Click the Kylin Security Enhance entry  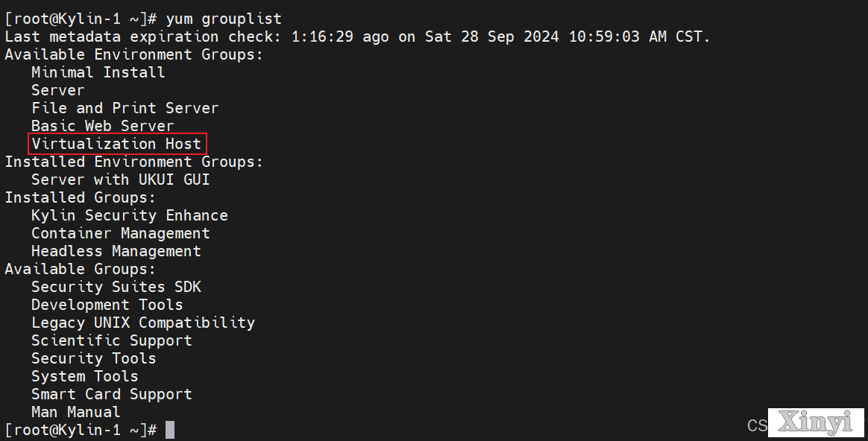(130, 215)
